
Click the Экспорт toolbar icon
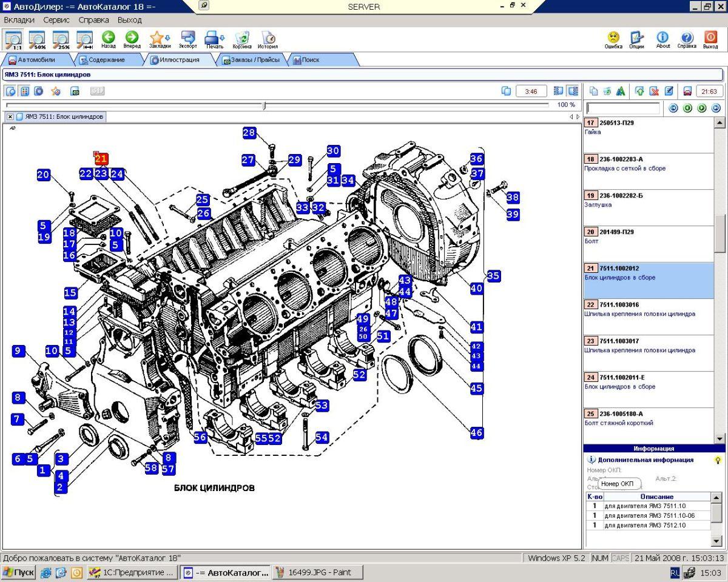187,39
